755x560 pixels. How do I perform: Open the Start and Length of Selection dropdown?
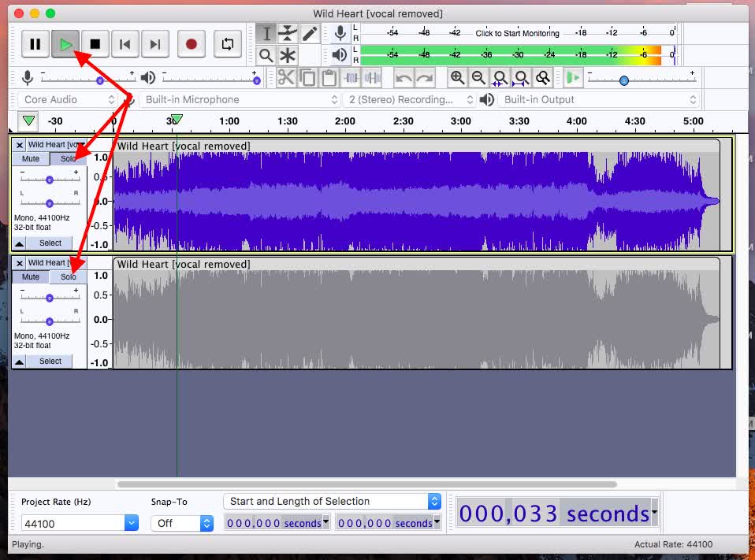[x=333, y=501]
